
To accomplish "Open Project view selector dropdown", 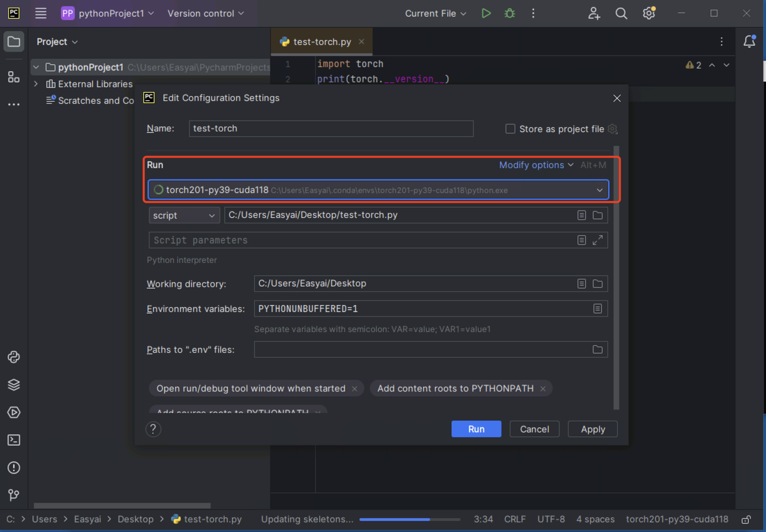I will pos(57,42).
